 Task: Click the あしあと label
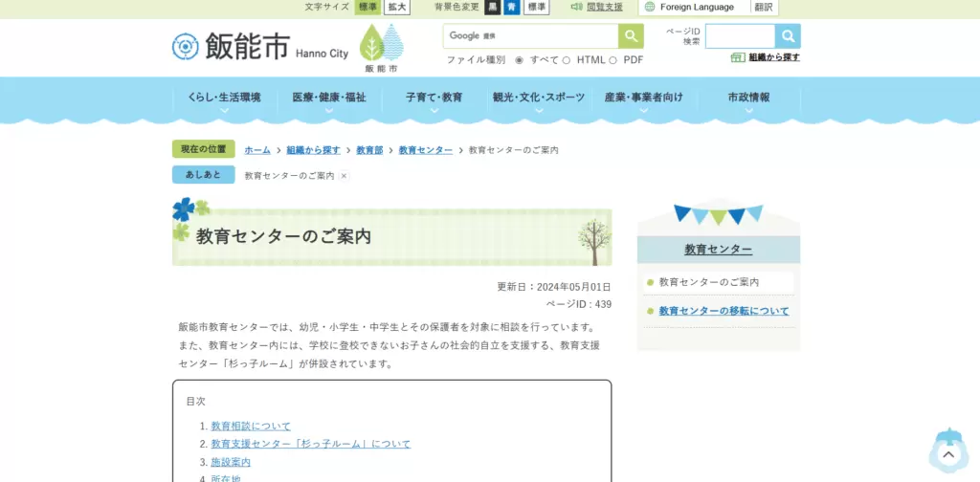(x=203, y=175)
